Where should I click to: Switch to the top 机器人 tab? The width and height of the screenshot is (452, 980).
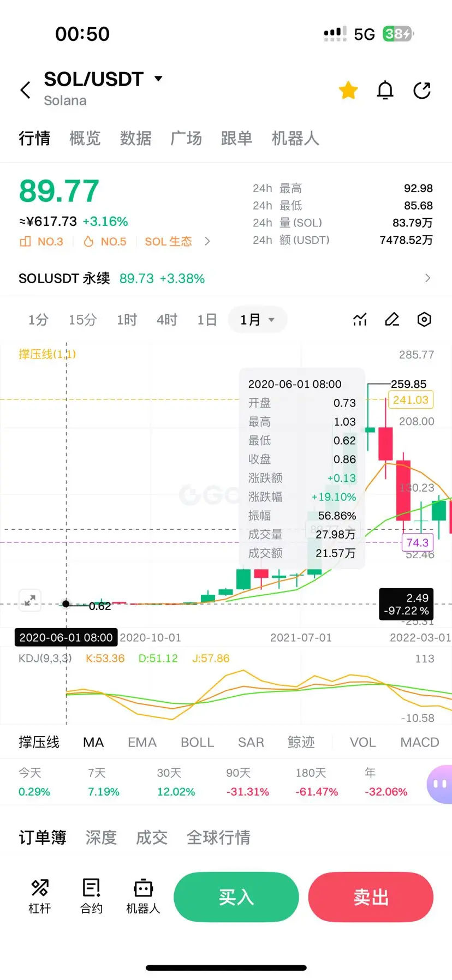(x=295, y=138)
